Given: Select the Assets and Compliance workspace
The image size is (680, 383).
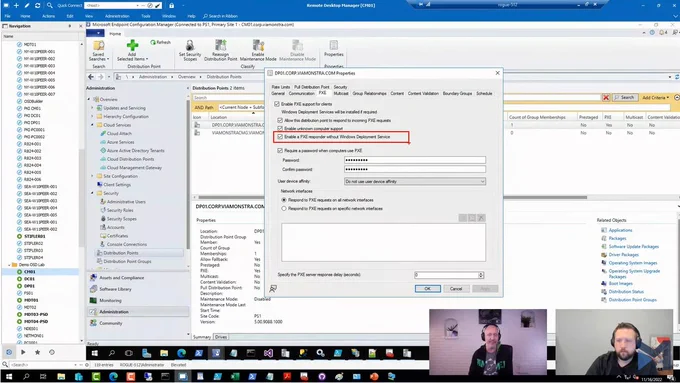Looking at the screenshot, I should coord(121,278).
